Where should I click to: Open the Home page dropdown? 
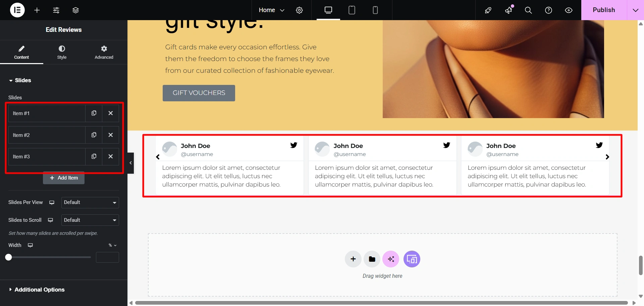point(271,10)
